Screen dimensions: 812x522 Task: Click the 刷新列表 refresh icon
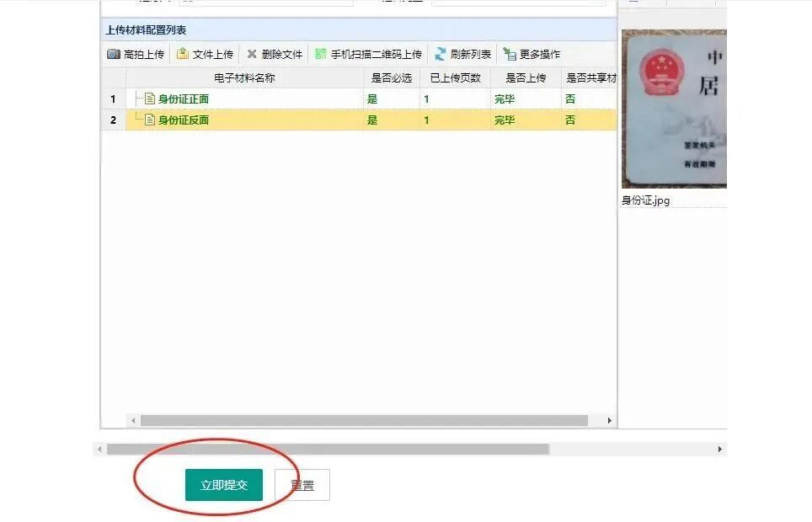click(441, 54)
